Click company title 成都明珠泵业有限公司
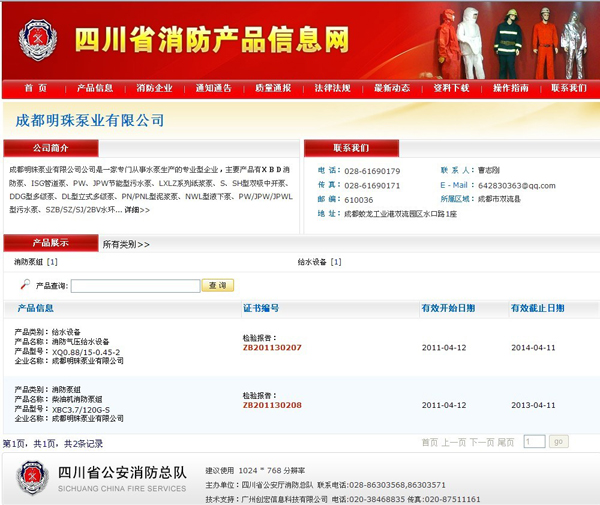Screen dimensions: 600x505 [x=90, y=121]
